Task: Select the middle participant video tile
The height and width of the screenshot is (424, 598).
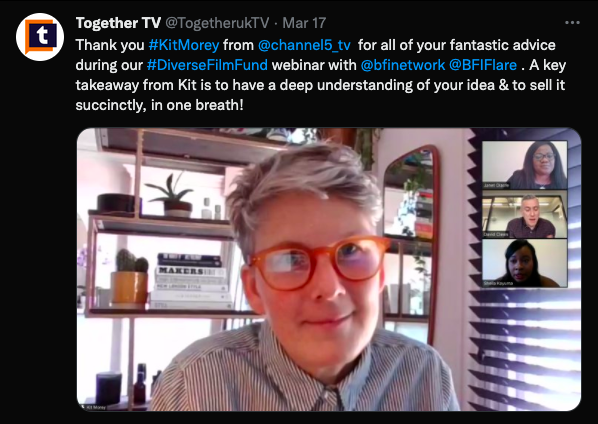Action: pyautogui.click(x=524, y=214)
